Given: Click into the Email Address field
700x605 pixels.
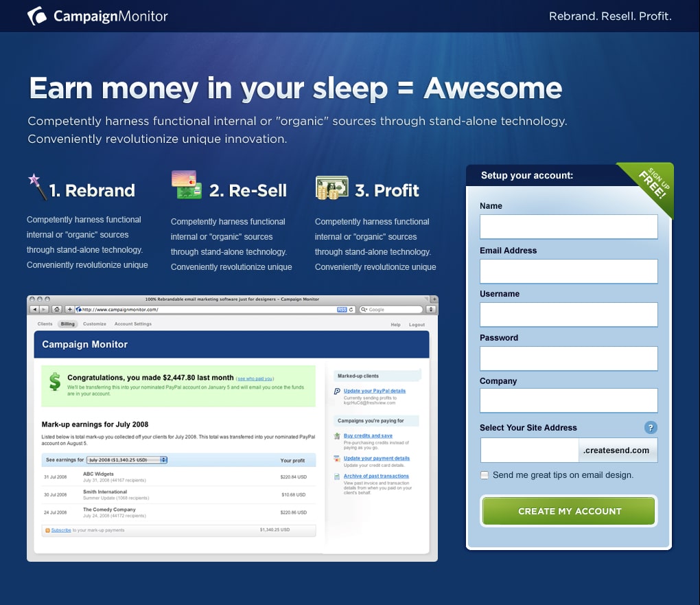Looking at the screenshot, I should coord(568,271).
